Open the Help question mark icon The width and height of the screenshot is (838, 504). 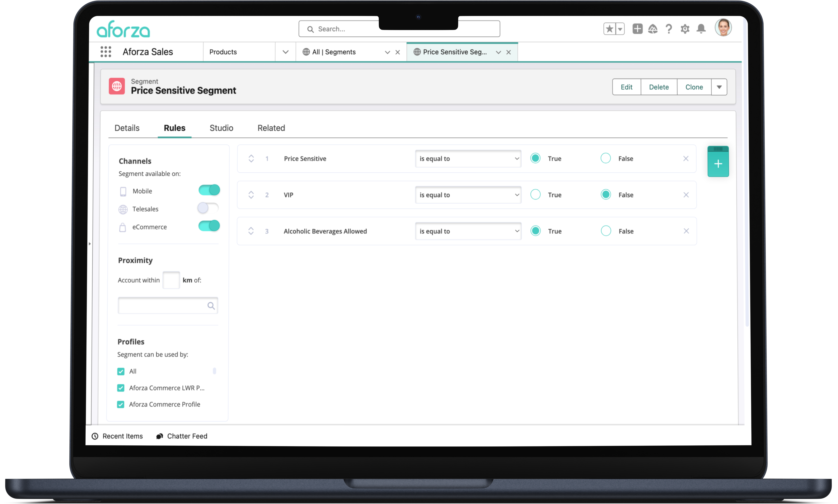click(669, 29)
